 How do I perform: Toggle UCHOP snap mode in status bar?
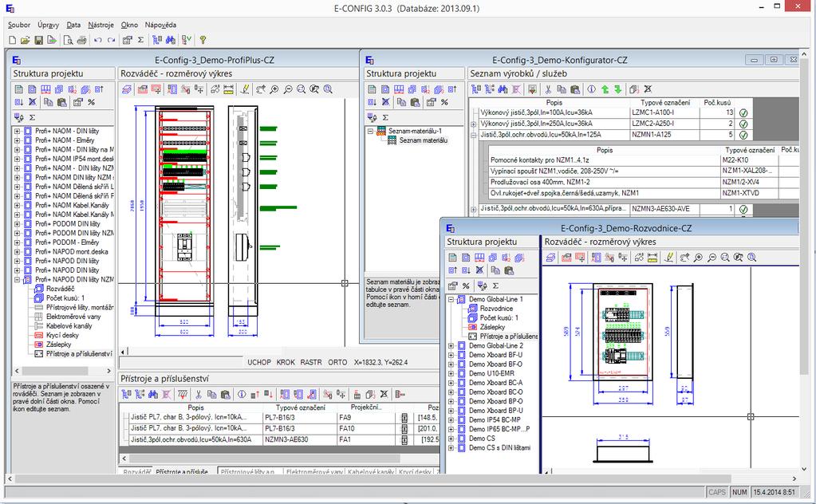click(x=258, y=362)
